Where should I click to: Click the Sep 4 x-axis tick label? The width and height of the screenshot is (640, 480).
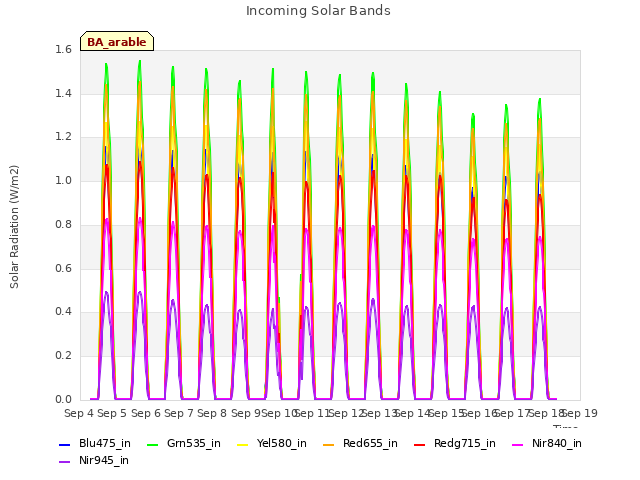79,413
